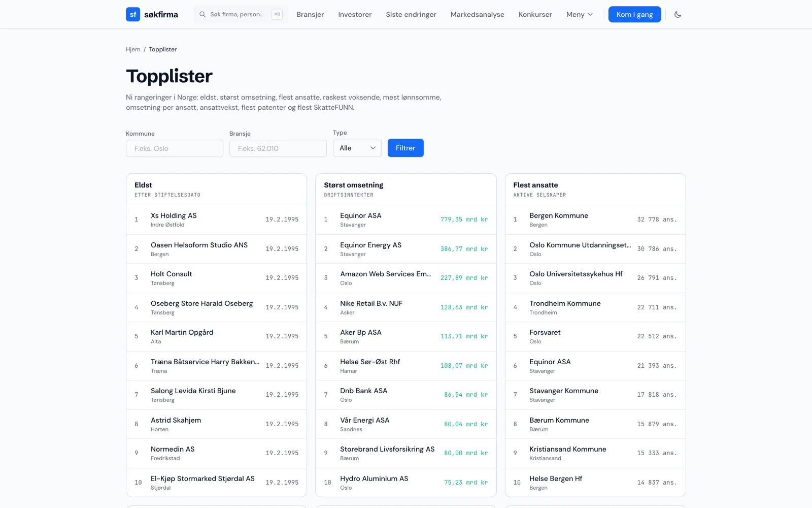Open Karl Martin Opgård entry
This screenshot has width=812, height=508.
click(x=217, y=336)
